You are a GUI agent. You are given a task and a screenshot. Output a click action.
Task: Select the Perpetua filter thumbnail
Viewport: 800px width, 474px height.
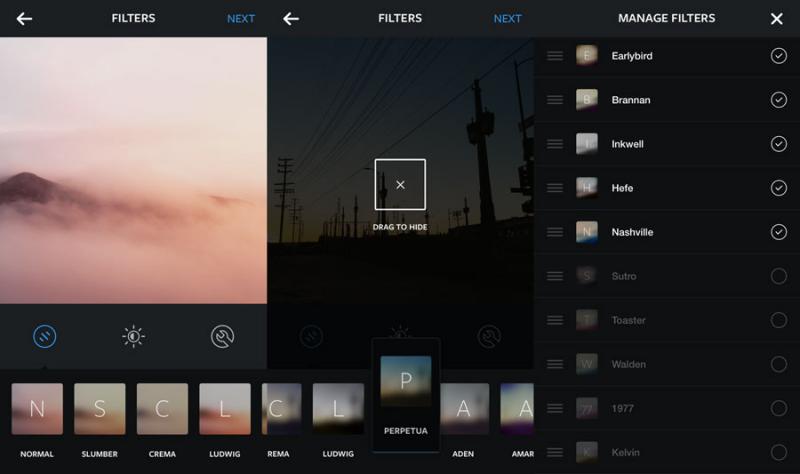click(x=406, y=382)
